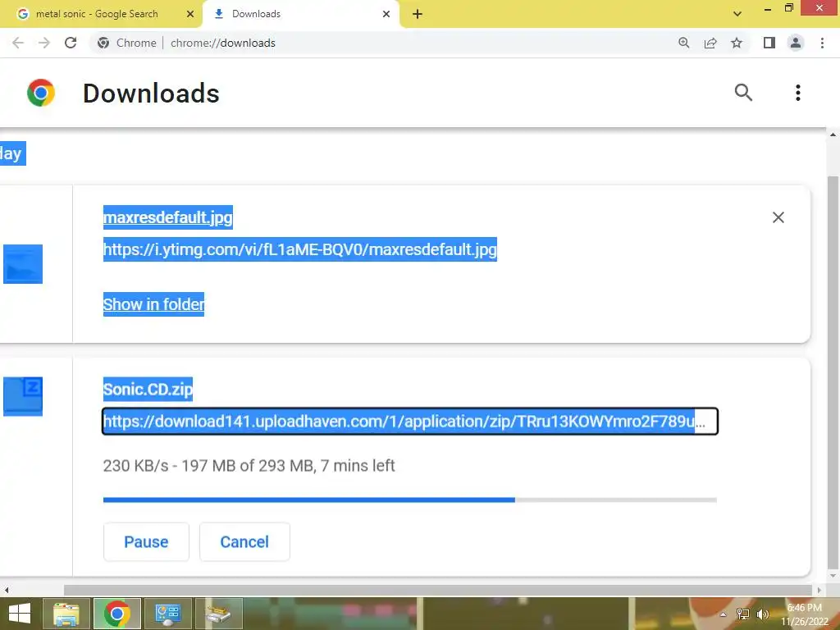
Task: Click the vertical scrollbar thumb
Action: pyautogui.click(x=833, y=372)
